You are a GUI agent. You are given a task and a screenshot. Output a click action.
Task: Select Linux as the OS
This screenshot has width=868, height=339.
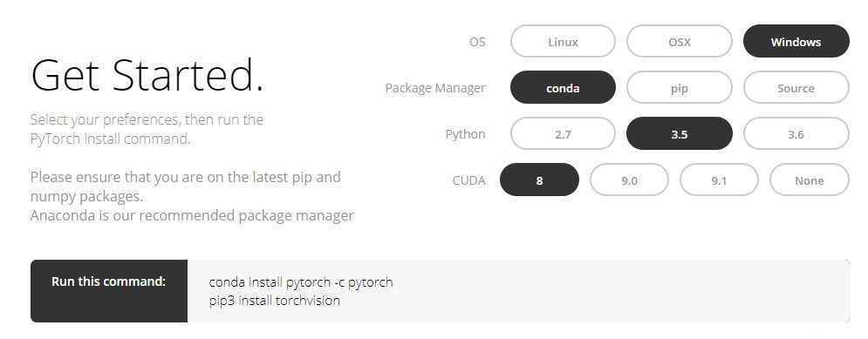(x=563, y=42)
